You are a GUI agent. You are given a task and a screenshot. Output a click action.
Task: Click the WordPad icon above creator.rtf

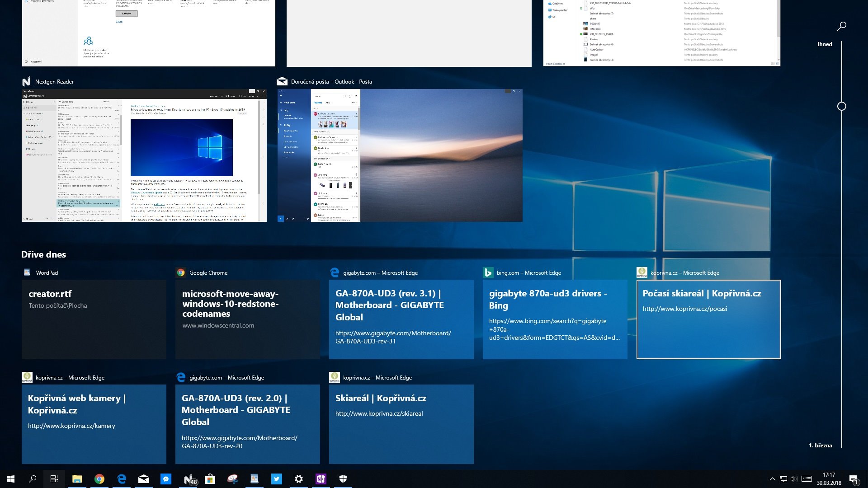(27, 272)
